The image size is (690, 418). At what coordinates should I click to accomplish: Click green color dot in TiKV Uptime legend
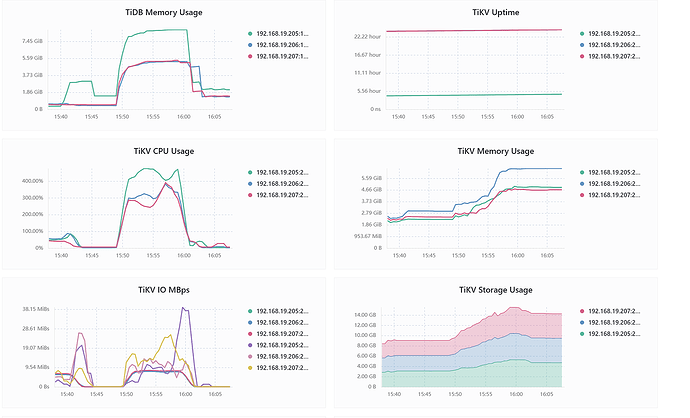click(x=582, y=33)
